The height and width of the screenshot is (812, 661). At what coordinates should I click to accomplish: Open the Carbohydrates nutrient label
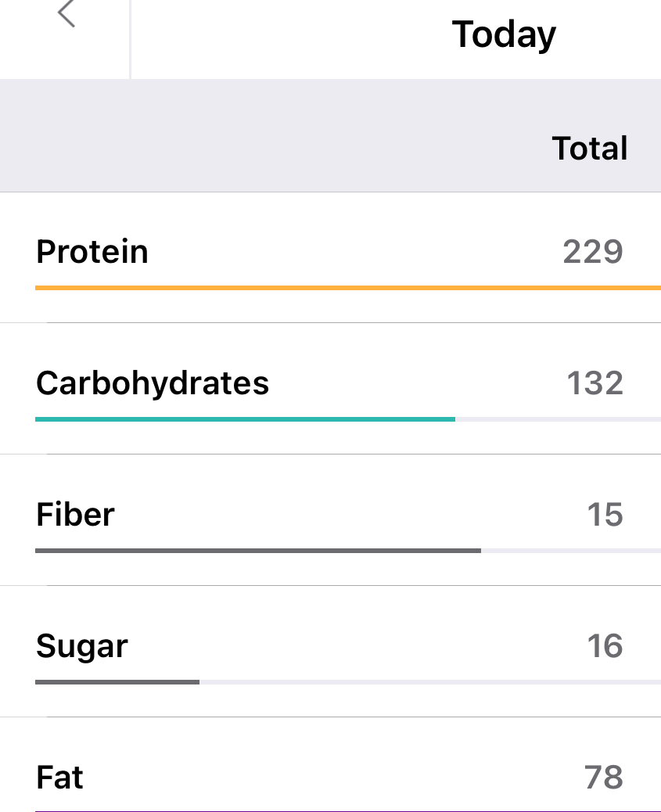153,383
